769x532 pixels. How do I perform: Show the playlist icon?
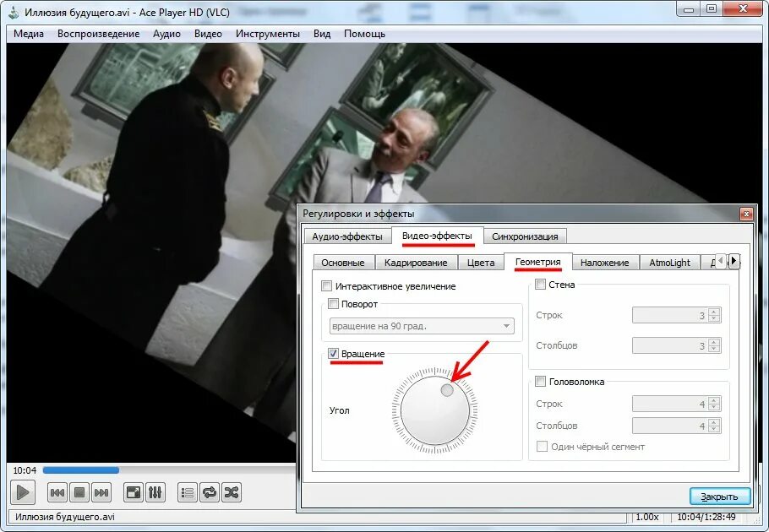pyautogui.click(x=188, y=492)
